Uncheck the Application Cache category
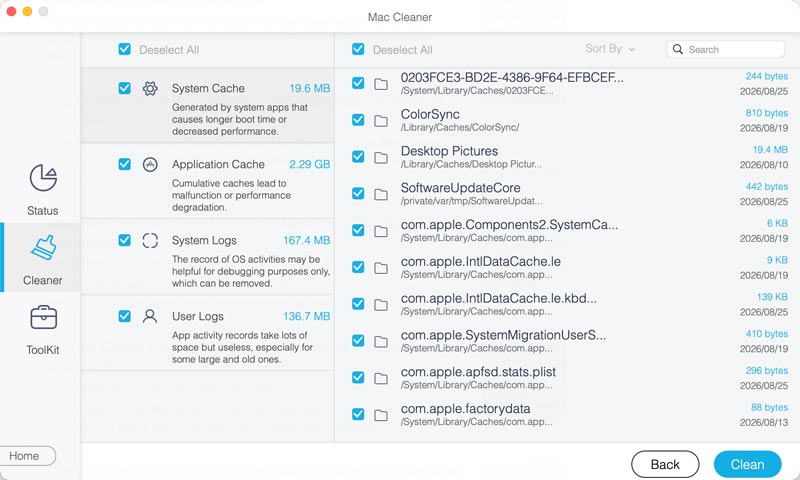This screenshot has width=800, height=480. pyautogui.click(x=124, y=164)
